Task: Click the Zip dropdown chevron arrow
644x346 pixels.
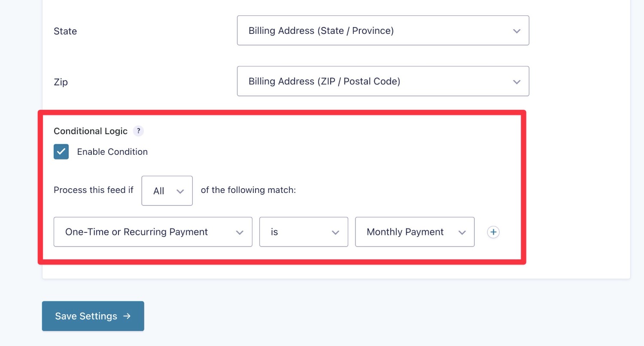Action: 516,81
